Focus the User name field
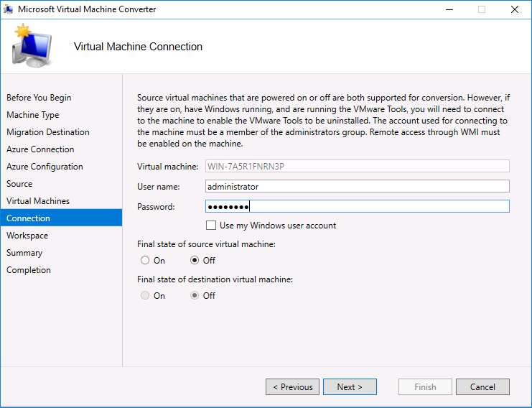The width and height of the screenshot is (532, 408). click(358, 186)
